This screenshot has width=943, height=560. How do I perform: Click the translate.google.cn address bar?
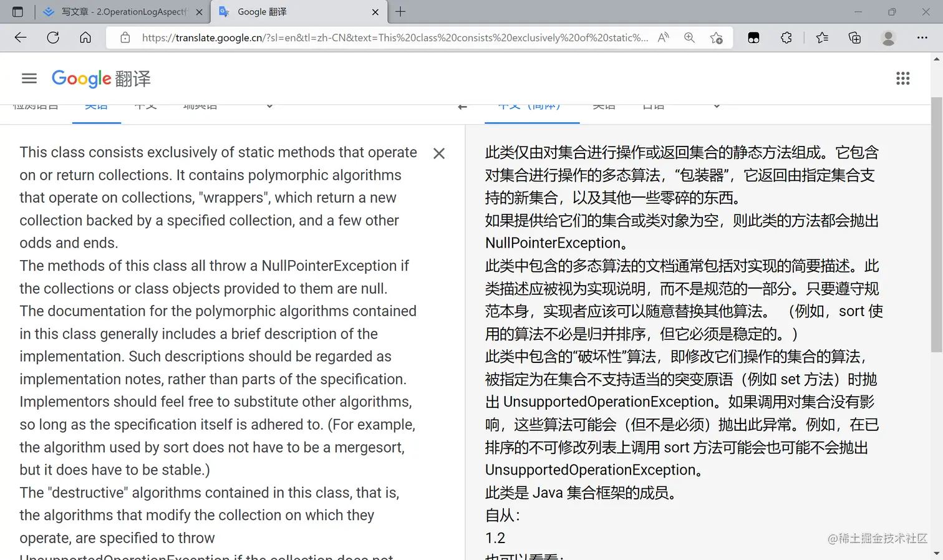tap(395, 37)
